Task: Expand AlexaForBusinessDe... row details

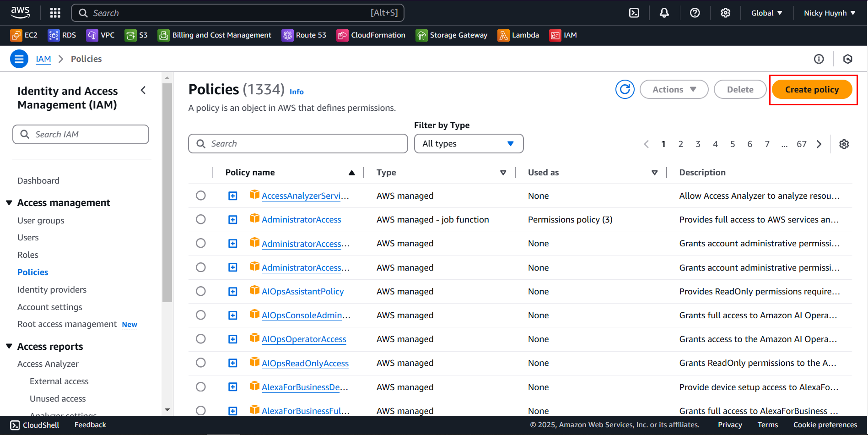Action: [x=233, y=387]
